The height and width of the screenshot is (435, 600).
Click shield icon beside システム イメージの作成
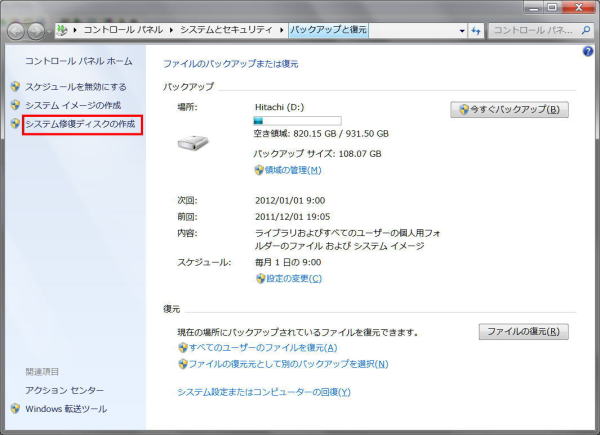(x=15, y=105)
